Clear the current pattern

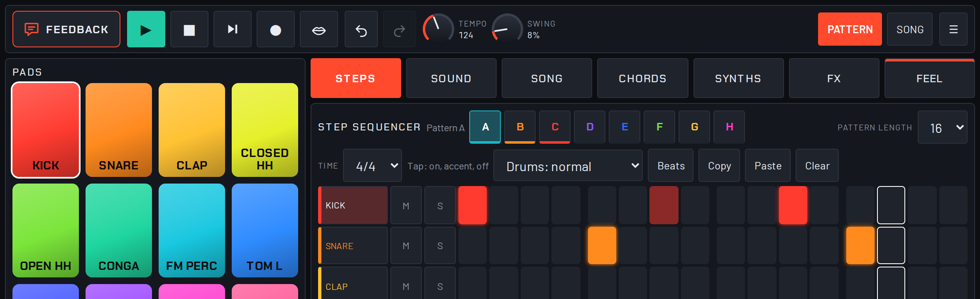pyautogui.click(x=817, y=166)
